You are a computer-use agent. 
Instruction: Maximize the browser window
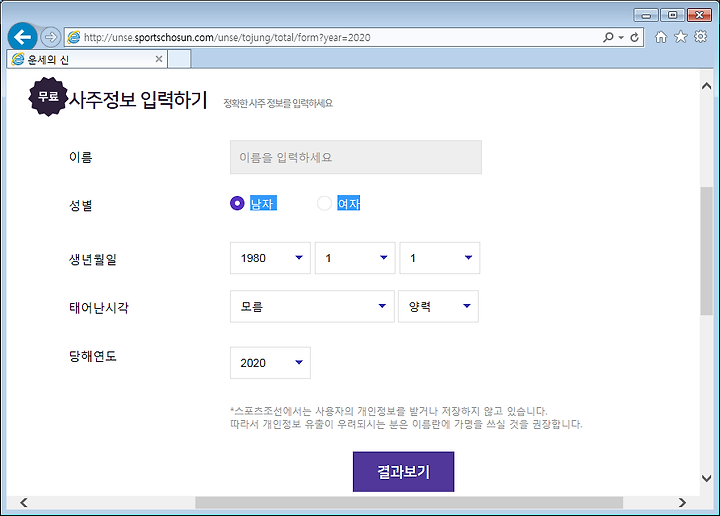[x=672, y=15]
